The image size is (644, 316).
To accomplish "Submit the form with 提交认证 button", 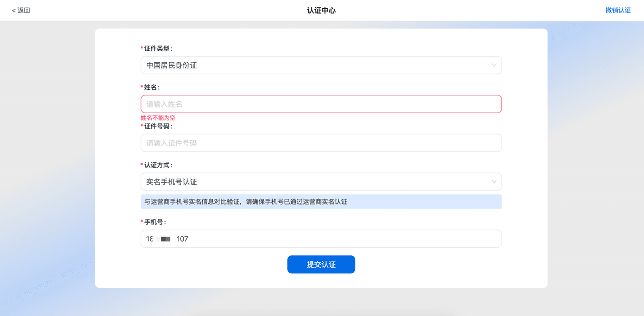I will pyautogui.click(x=321, y=264).
